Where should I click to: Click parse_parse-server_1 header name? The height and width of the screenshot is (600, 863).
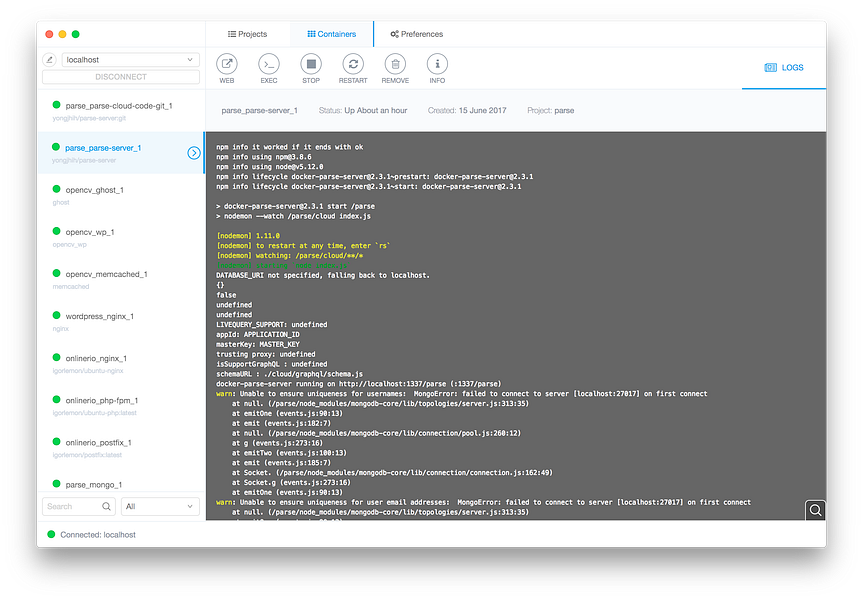pyautogui.click(x=259, y=111)
